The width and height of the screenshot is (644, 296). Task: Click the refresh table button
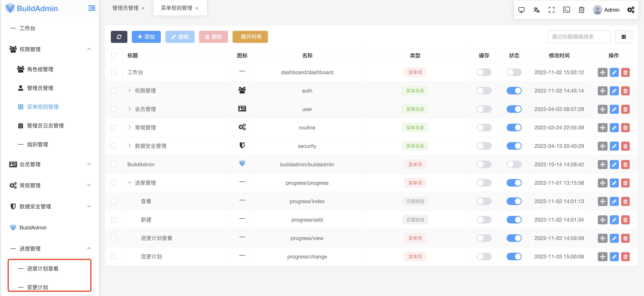(119, 37)
